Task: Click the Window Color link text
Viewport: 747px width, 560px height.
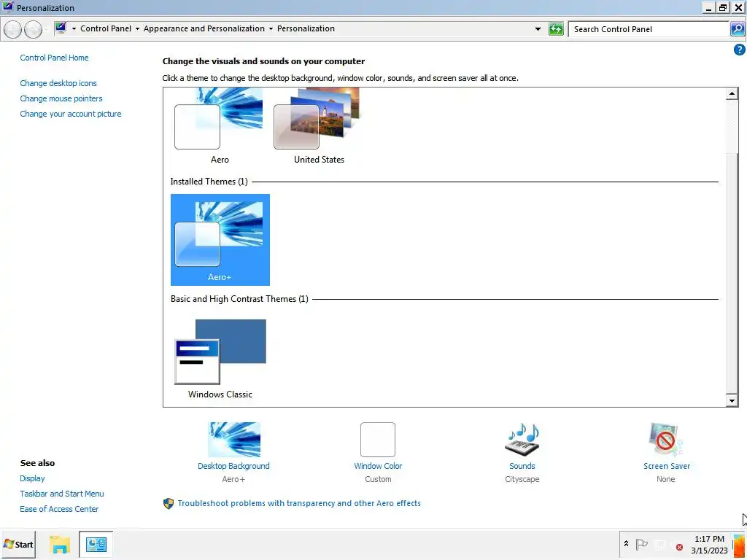Action: click(378, 466)
